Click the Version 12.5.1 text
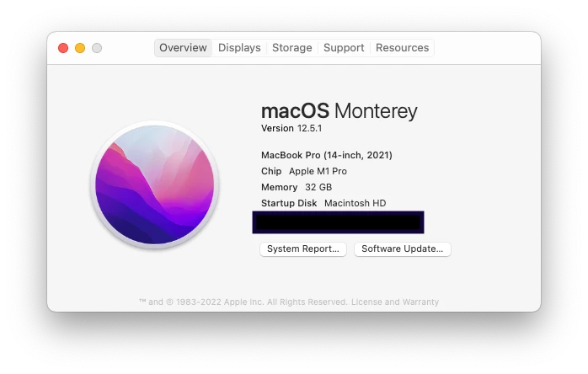 pos(291,128)
